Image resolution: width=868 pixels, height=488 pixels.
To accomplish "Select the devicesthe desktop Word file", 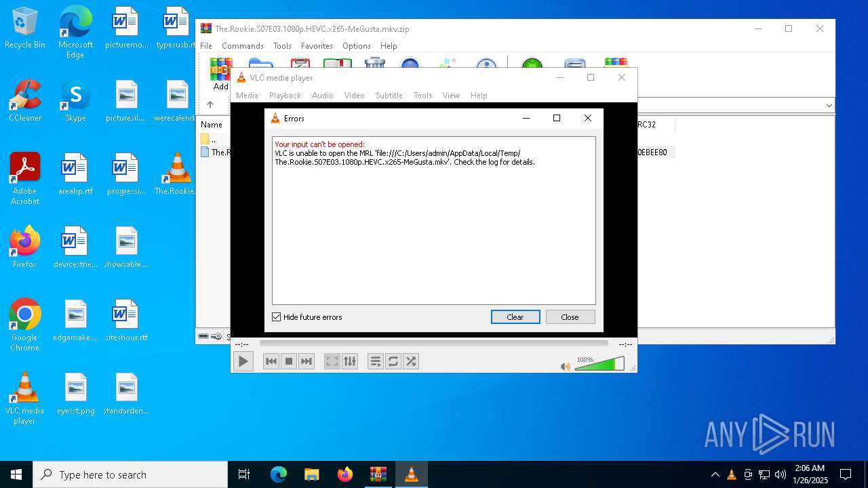I will 75,247.
